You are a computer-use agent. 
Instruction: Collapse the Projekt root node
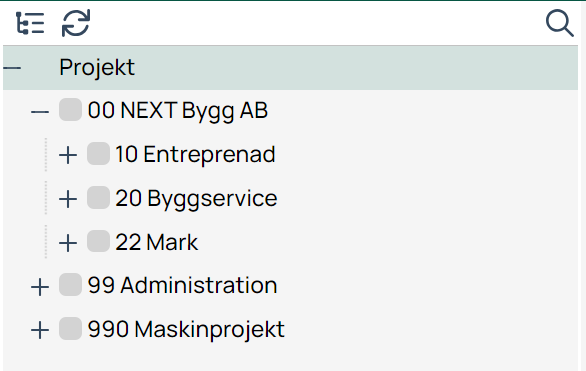[x=12, y=68]
